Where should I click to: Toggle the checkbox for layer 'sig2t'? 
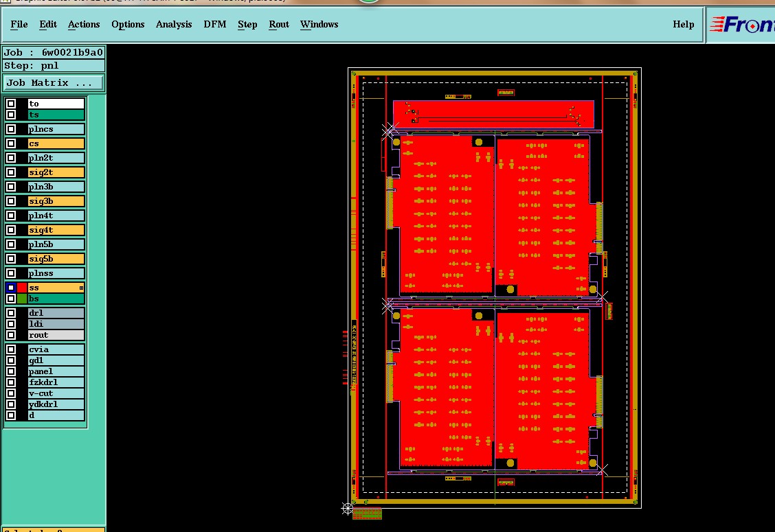click(11, 172)
